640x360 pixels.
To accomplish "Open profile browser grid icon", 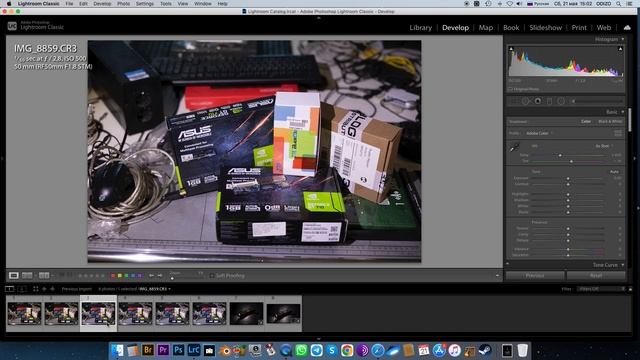I will 618,133.
